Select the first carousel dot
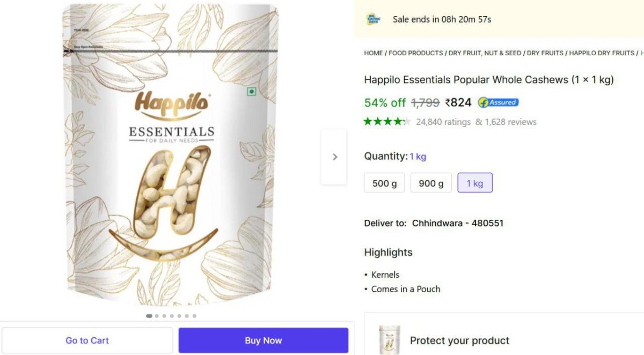Image resolution: width=644 pixels, height=355 pixels. pos(149,316)
